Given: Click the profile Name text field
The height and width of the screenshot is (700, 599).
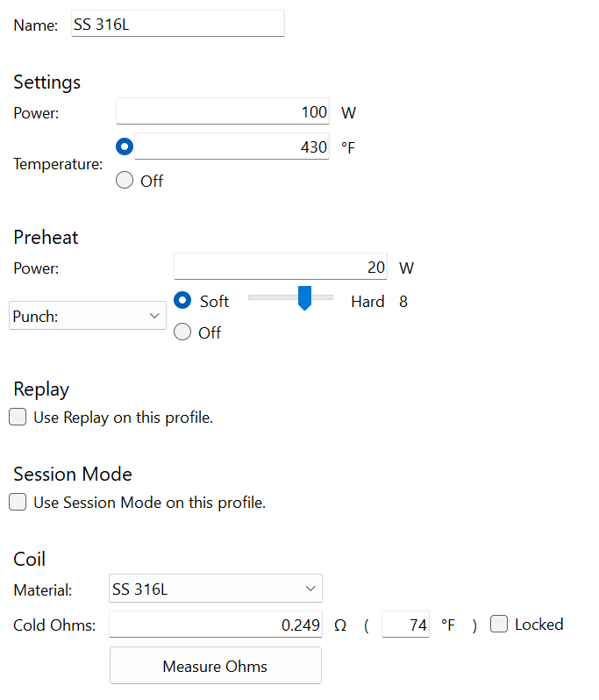Looking at the screenshot, I should [x=176, y=24].
